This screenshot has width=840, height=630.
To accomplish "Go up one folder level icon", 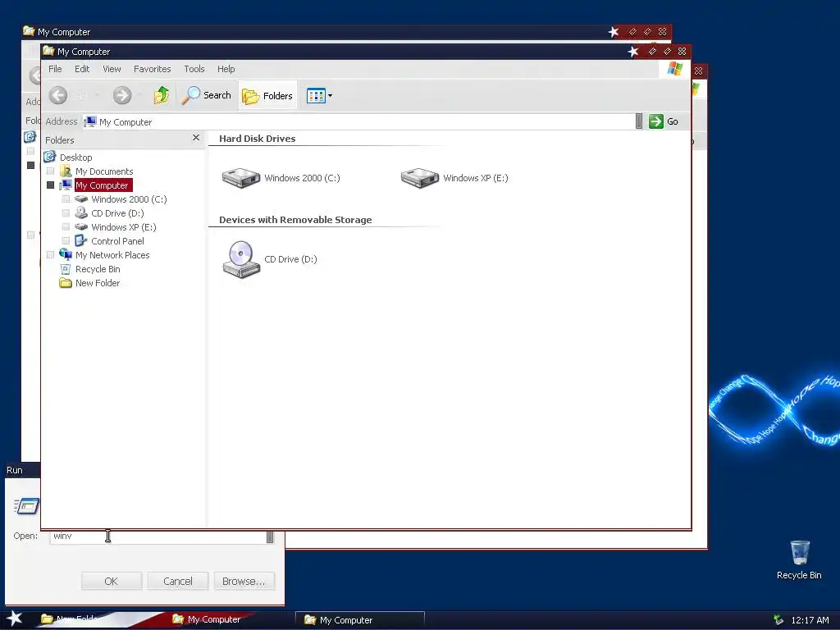I will pyautogui.click(x=162, y=95).
